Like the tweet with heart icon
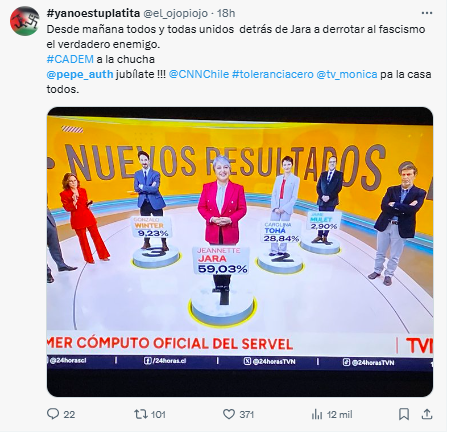This screenshot has width=452, height=432. click(x=229, y=414)
